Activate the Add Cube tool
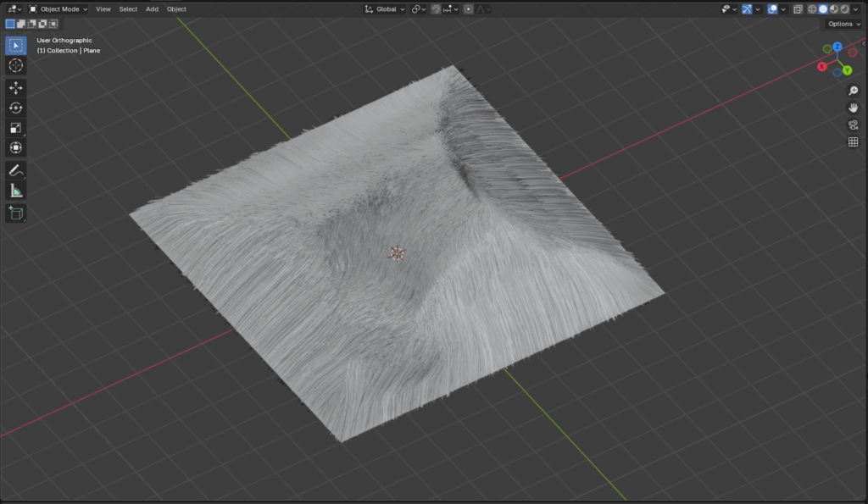Image resolution: width=868 pixels, height=504 pixels. point(15,213)
